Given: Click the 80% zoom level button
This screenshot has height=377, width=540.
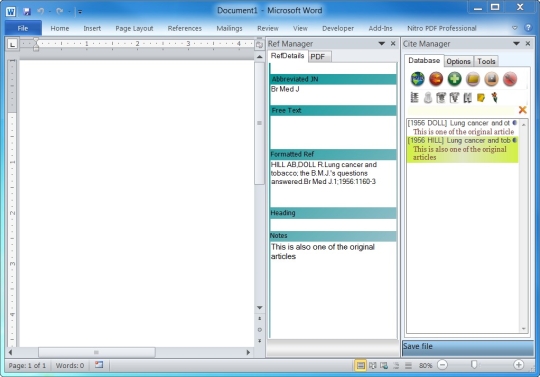Looking at the screenshot, I should pyautogui.click(x=425, y=365).
